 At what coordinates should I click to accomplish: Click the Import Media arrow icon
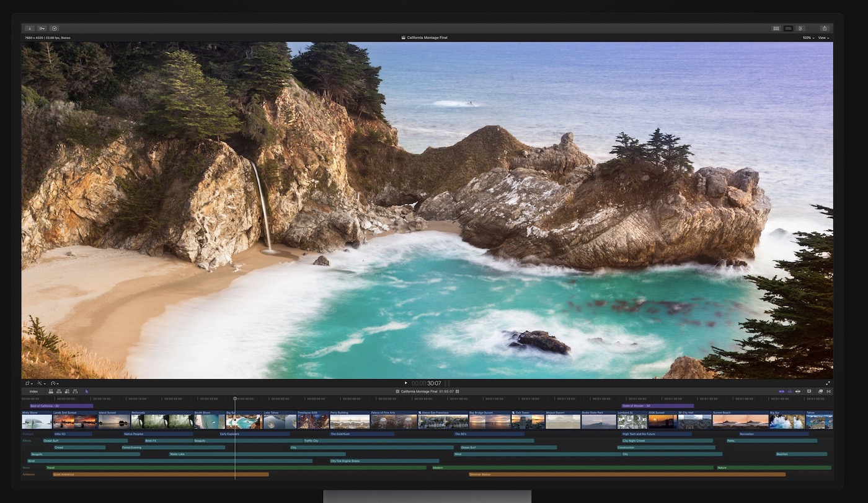pos(29,28)
